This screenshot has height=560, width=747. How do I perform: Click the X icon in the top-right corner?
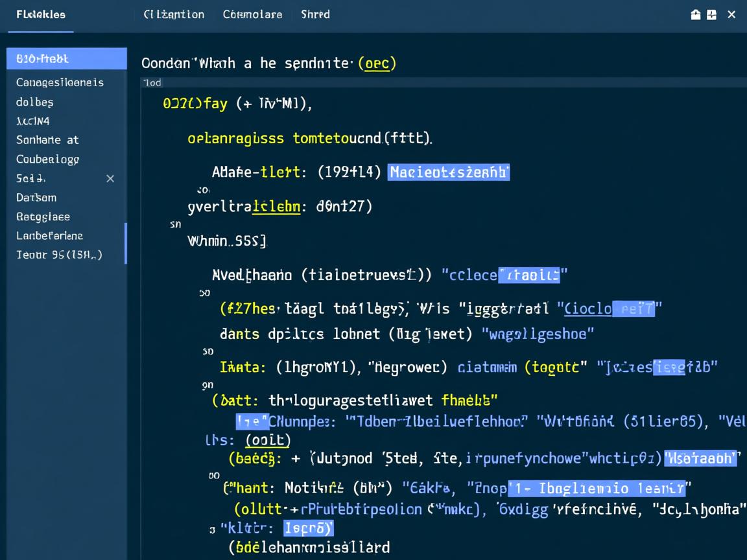coord(731,15)
